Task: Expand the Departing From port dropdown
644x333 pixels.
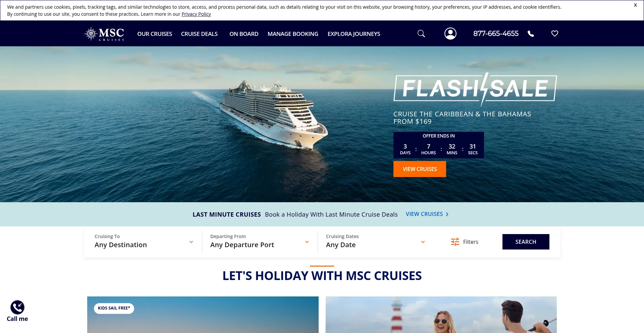Action: [x=260, y=242]
